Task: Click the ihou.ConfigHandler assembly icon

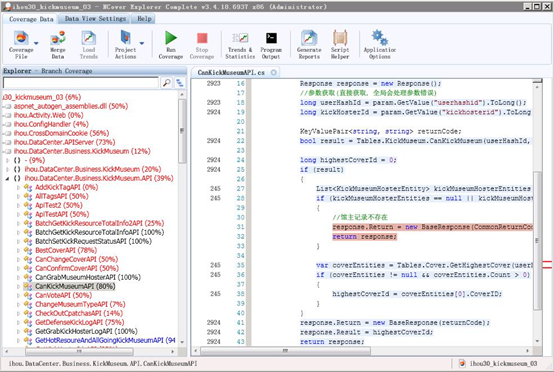Action: (x=8, y=124)
